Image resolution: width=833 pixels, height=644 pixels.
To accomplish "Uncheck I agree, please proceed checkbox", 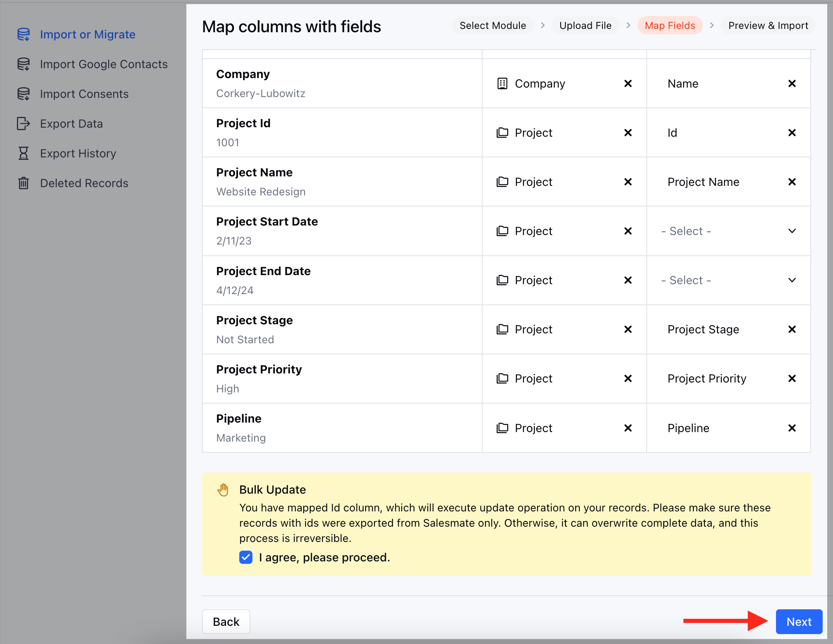I will (246, 558).
